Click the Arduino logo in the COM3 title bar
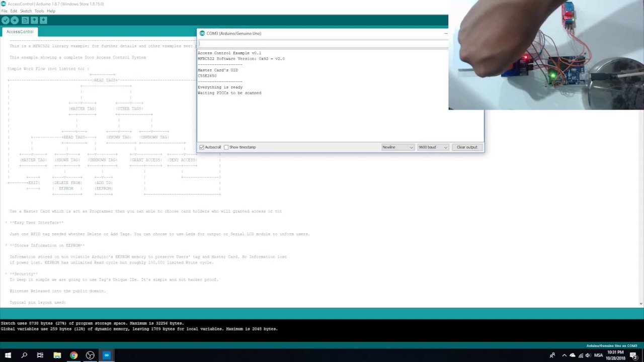The width and height of the screenshot is (644, 362). (x=202, y=33)
